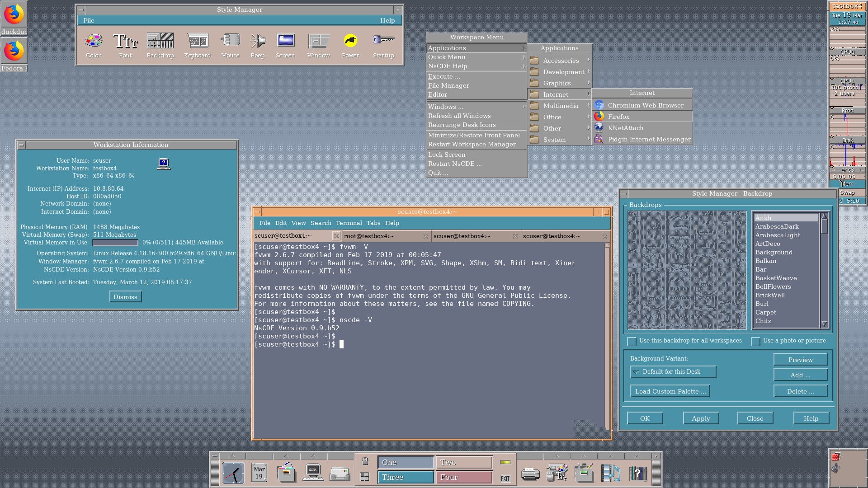
Task: Click the printer icon on front panel
Action: click(x=530, y=474)
